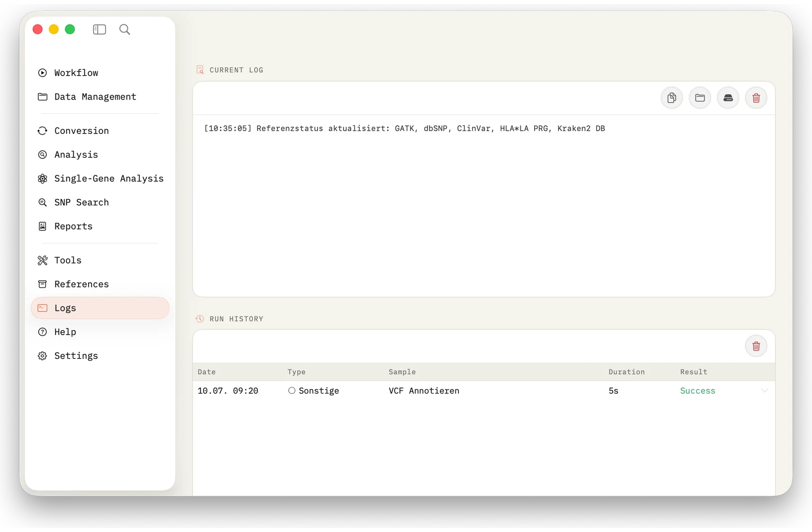Open the Help page
Viewport: 812px width, 532px height.
click(100, 332)
